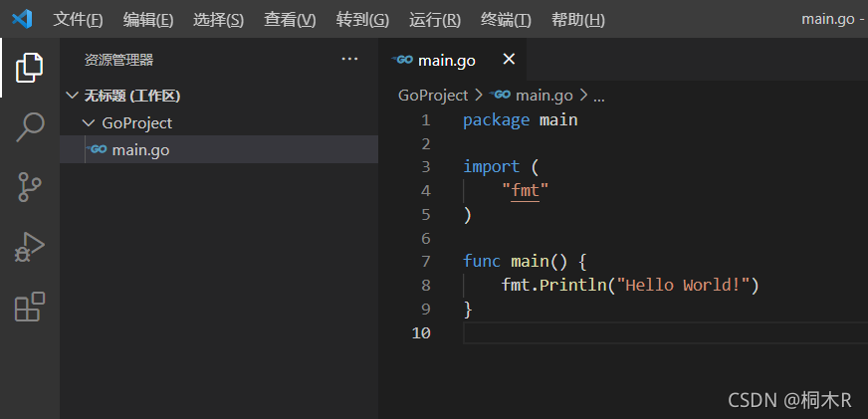
Task: Click the VS Code logo icon
Action: coord(22,19)
